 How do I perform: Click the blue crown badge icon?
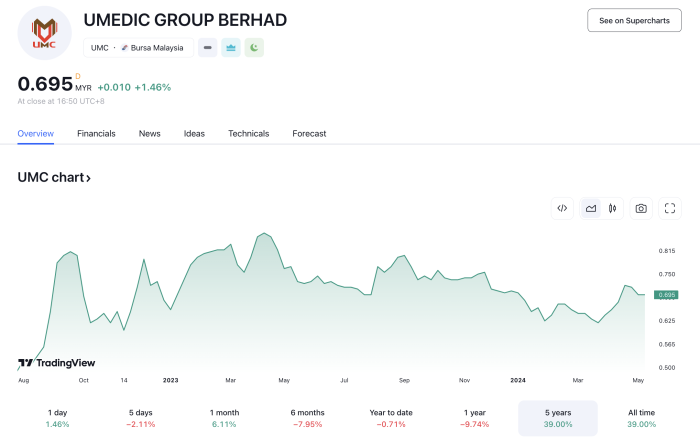[x=231, y=47]
